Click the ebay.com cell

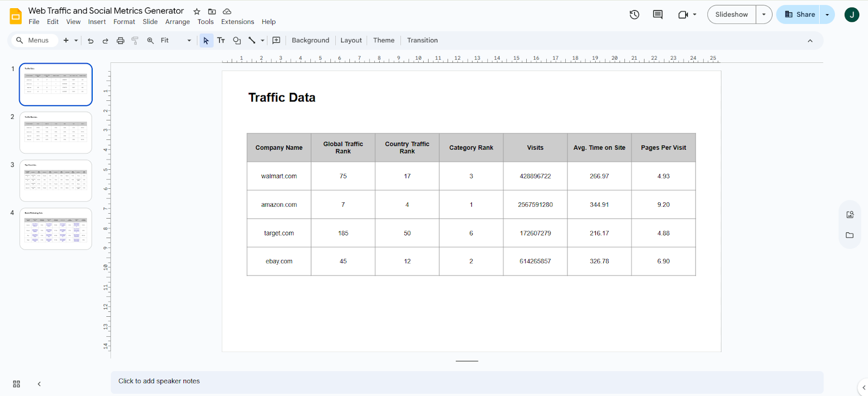pyautogui.click(x=279, y=261)
